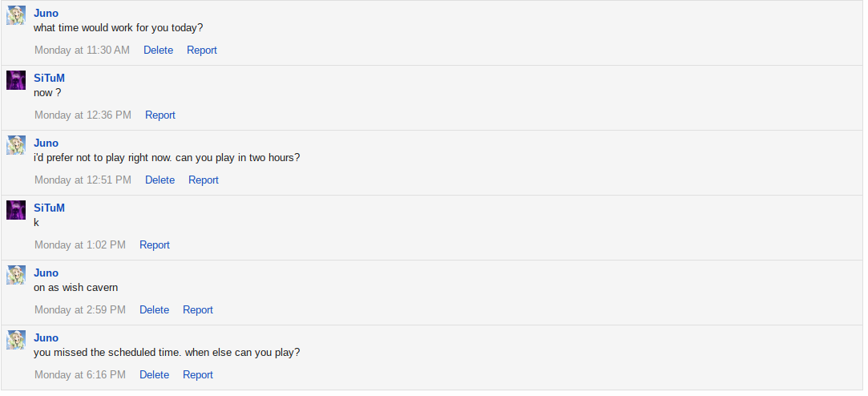
Task: Delete the "you missed the scheduled time" message
Action: coord(154,374)
